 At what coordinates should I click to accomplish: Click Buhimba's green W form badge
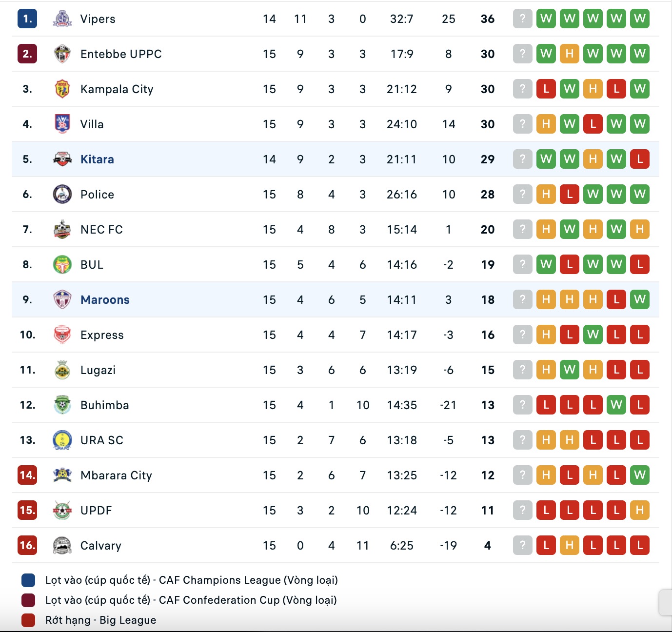pyautogui.click(x=616, y=405)
